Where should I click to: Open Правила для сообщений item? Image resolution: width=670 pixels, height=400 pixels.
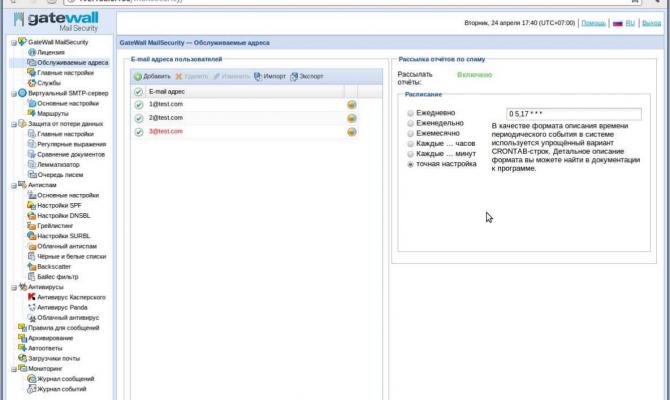(64, 328)
